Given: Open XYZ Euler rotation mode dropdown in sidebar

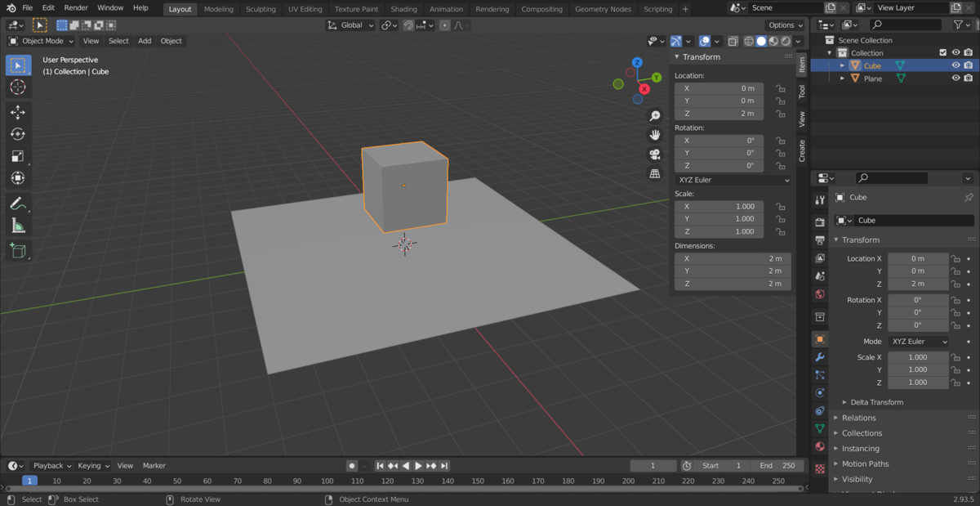Looking at the screenshot, I should 733,180.
